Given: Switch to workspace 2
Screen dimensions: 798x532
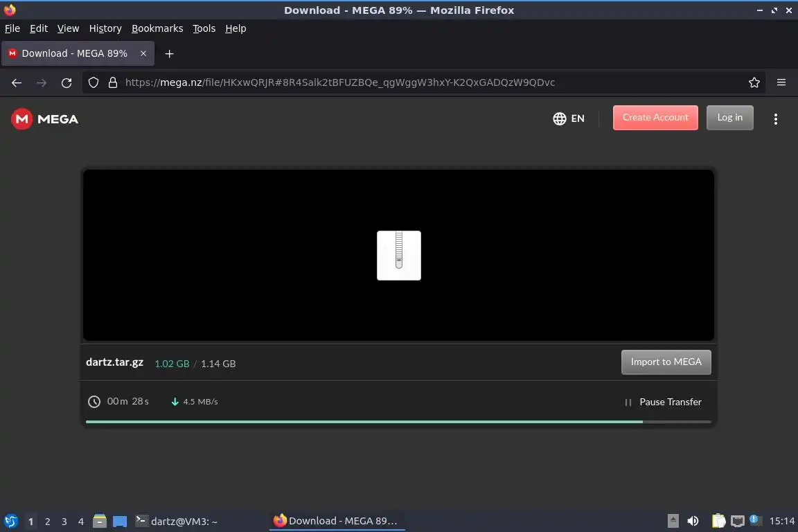Looking at the screenshot, I should click(47, 522).
